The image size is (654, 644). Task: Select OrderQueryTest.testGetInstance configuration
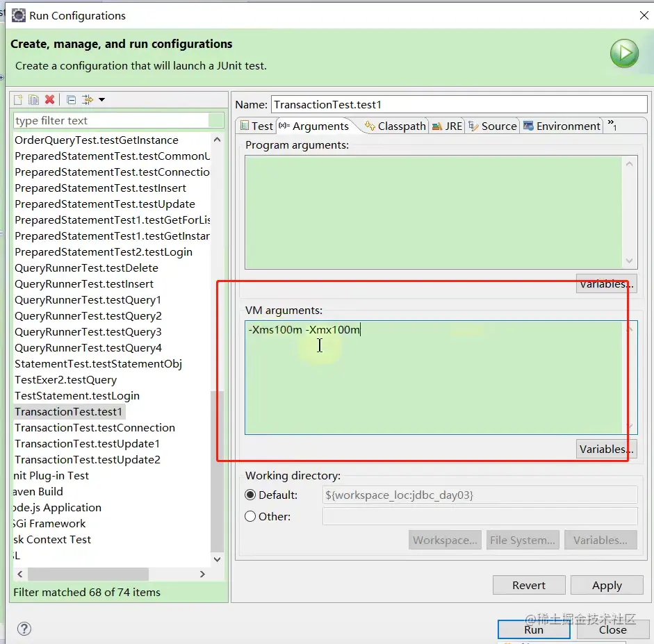coord(97,140)
